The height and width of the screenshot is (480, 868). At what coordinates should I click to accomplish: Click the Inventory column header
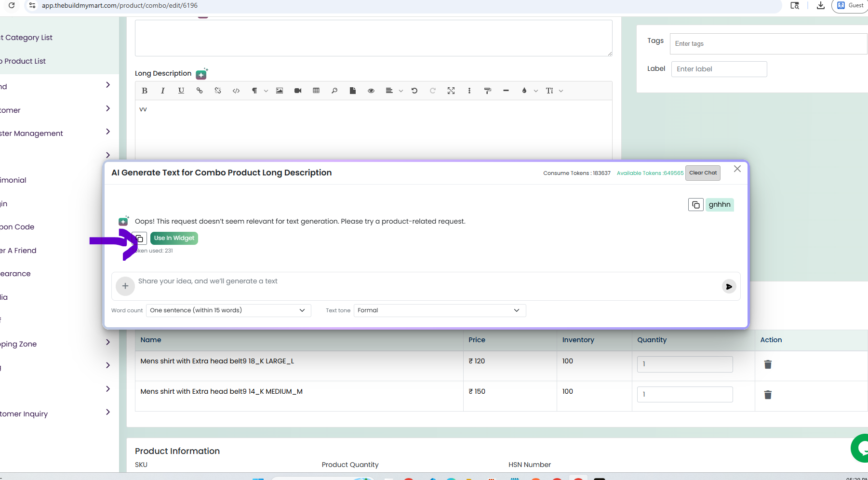coord(578,340)
